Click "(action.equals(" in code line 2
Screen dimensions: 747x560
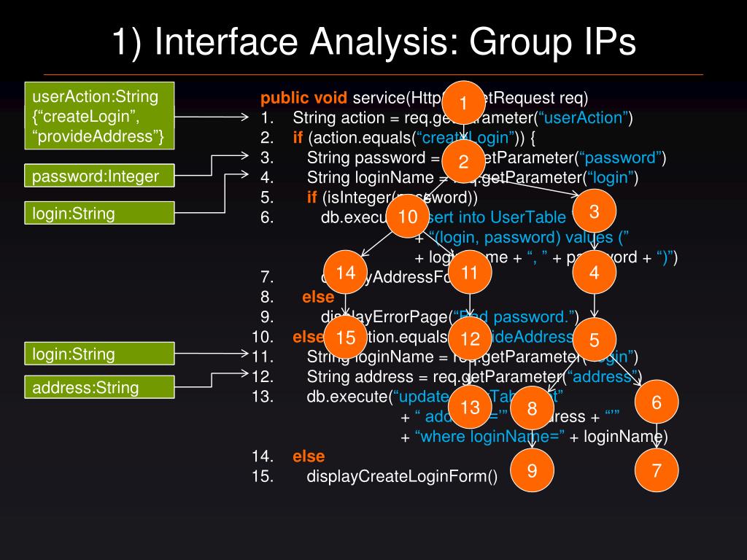coord(362,138)
